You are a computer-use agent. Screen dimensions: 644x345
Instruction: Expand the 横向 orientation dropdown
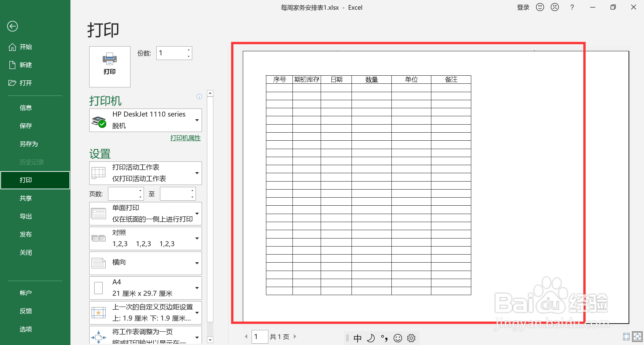click(x=197, y=263)
